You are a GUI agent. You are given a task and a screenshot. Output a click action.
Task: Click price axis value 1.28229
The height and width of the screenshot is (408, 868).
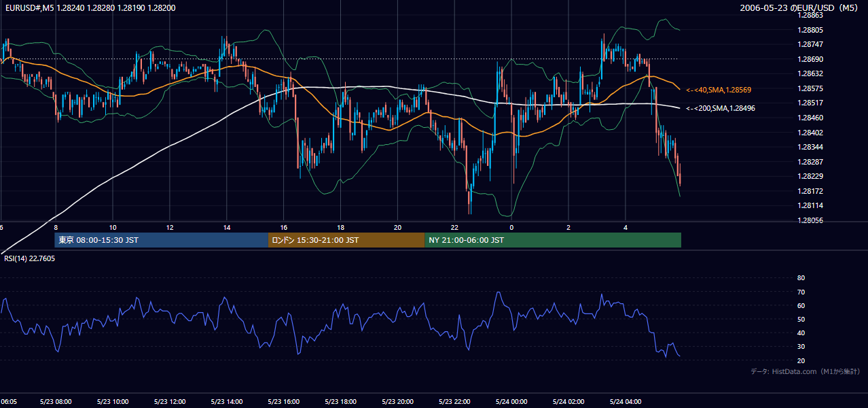(x=810, y=176)
